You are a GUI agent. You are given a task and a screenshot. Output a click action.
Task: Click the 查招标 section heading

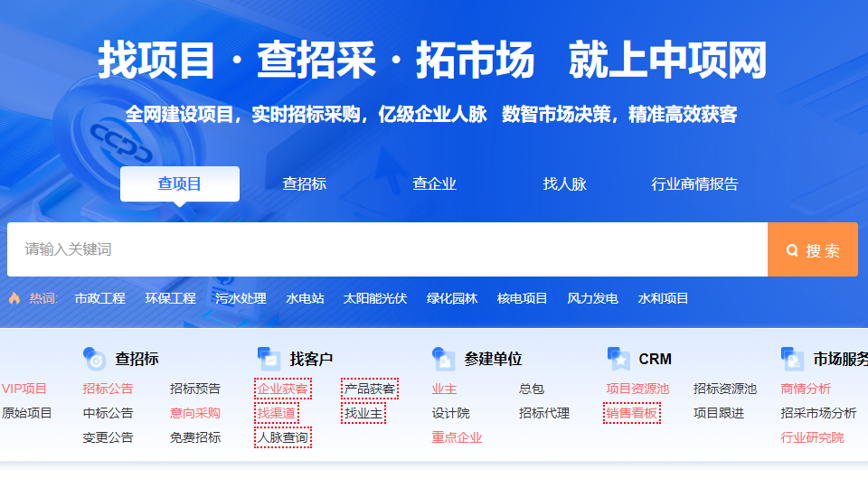pos(137,359)
